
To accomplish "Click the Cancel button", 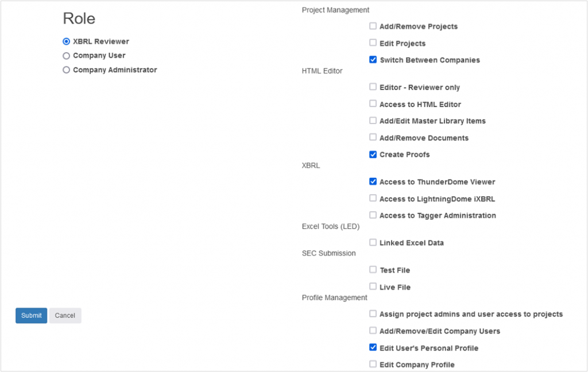I will pos(65,315).
